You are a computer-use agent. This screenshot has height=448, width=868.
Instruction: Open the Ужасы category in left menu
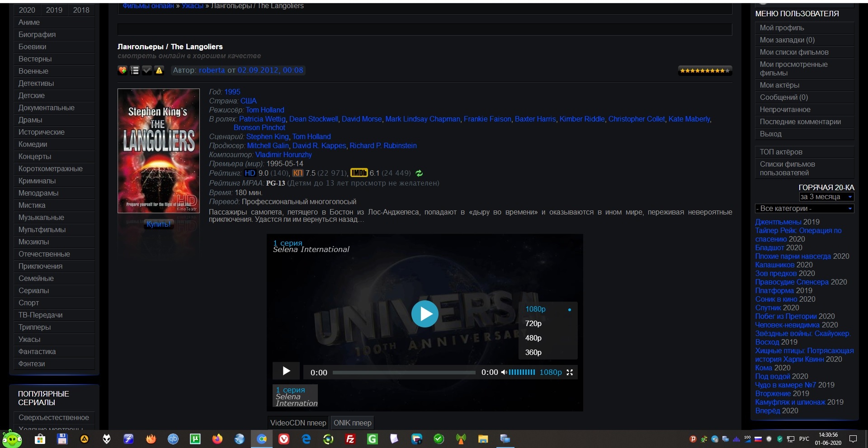click(29, 339)
